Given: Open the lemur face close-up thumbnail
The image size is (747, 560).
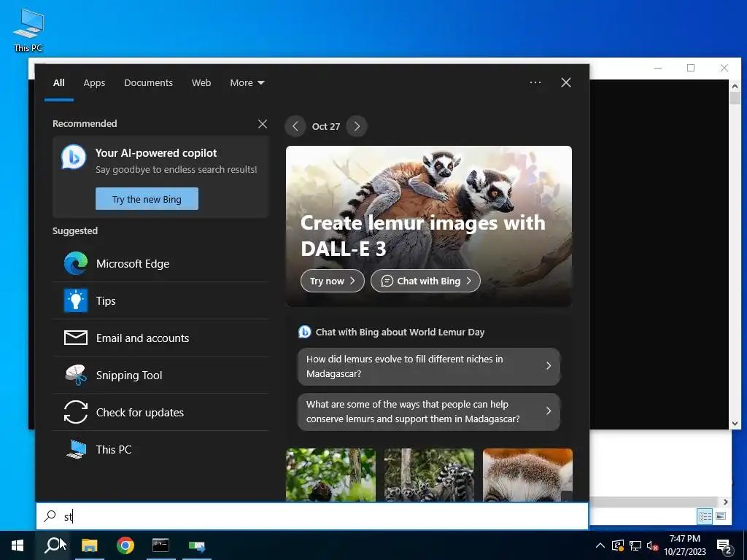Looking at the screenshot, I should pyautogui.click(x=527, y=475).
